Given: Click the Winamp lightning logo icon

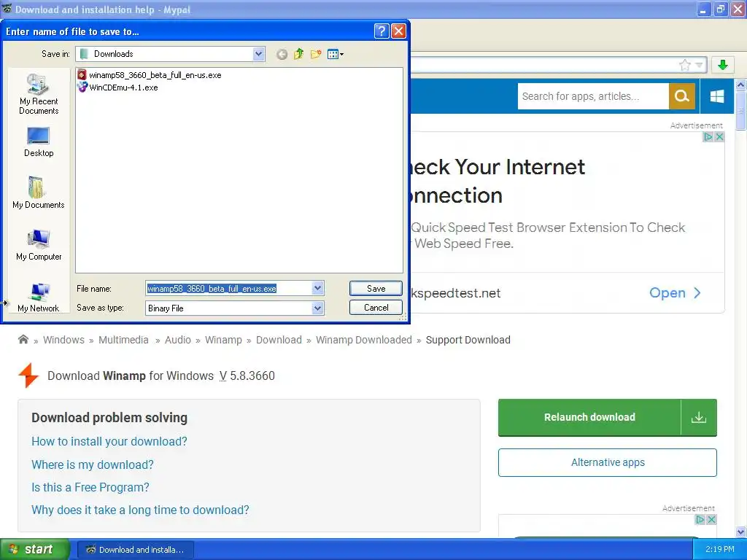Looking at the screenshot, I should point(28,376).
